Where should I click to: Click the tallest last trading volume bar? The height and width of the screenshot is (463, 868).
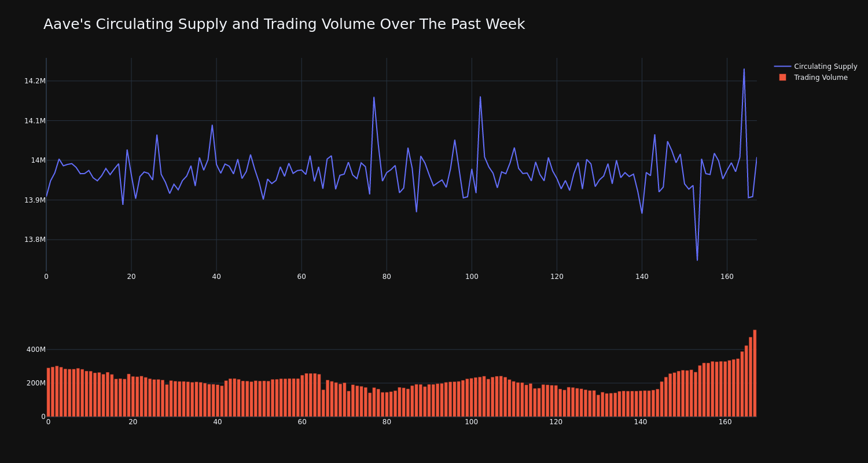pos(755,373)
